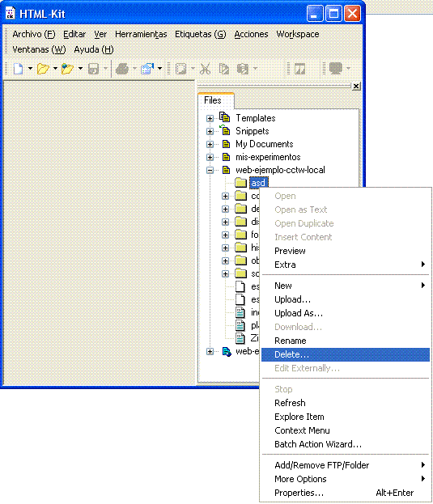Collapse the web-ejemplo-cctw-local node
Viewport: 433px width, 504px height.
click(x=210, y=170)
